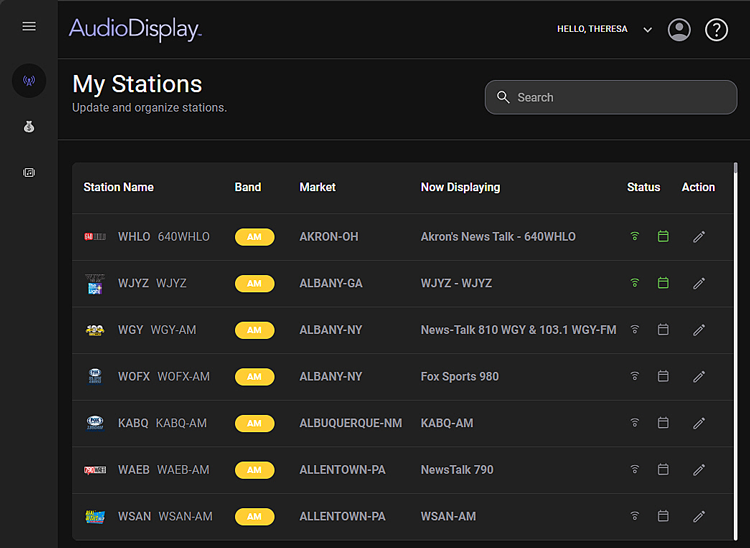Click into the Search field
The height and width of the screenshot is (548, 750).
pos(611,97)
